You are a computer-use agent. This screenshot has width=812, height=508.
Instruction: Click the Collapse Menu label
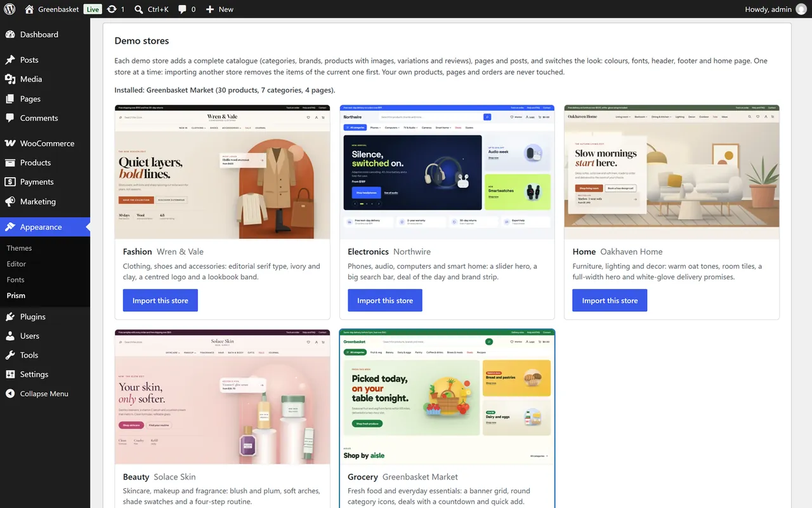coord(44,394)
